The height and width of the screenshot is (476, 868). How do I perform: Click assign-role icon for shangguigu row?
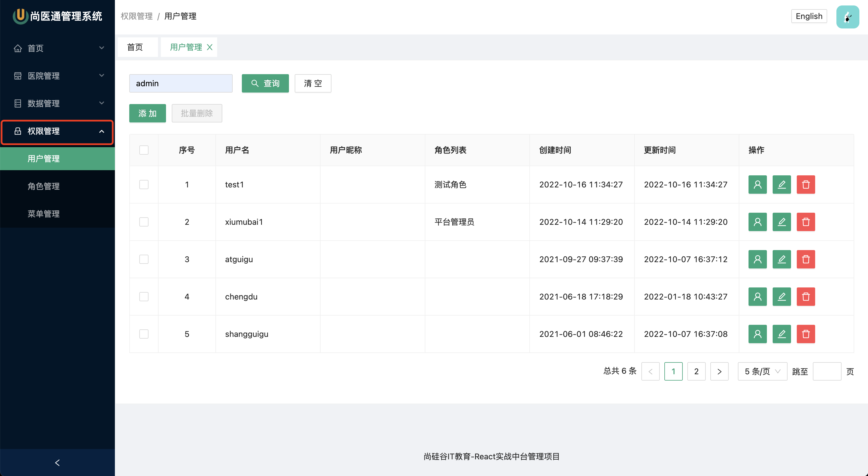[x=757, y=334]
